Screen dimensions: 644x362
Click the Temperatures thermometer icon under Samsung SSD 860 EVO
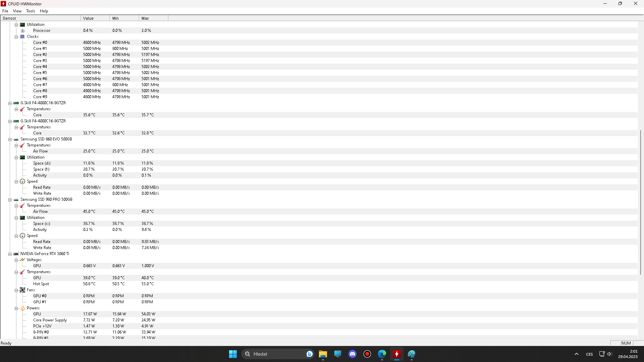point(22,145)
